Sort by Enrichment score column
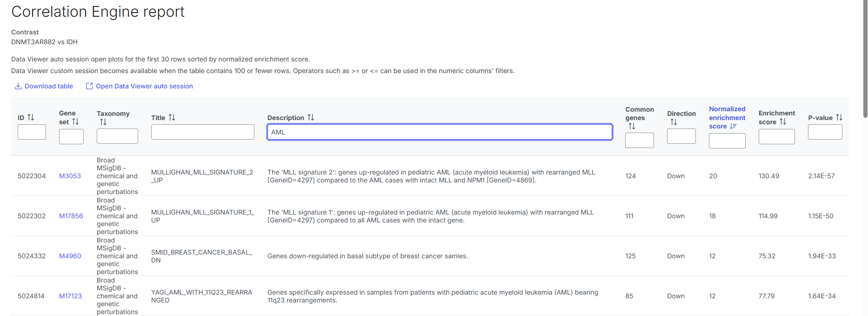868x316 pixels. [x=783, y=121]
